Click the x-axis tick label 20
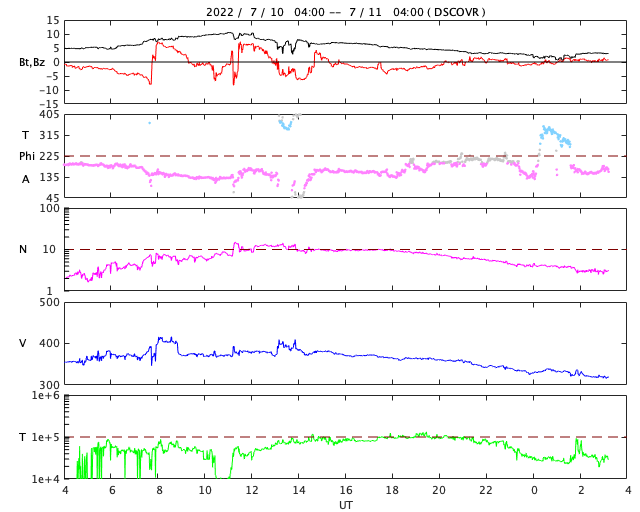640x512 pixels. pos(440,491)
